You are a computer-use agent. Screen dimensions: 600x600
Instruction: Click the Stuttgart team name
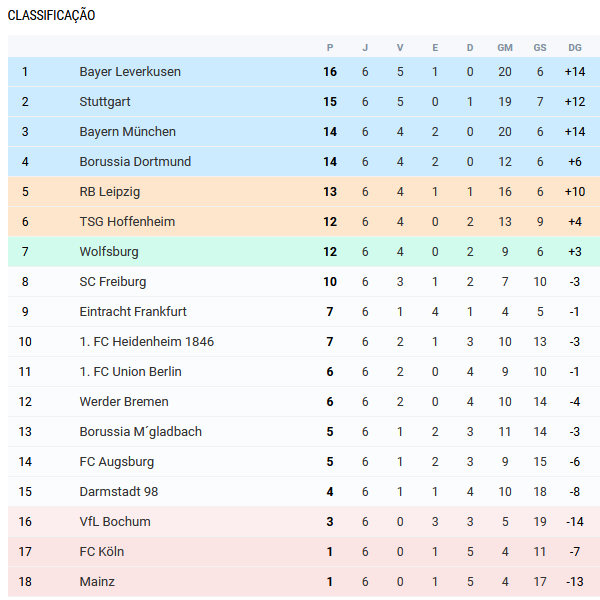tap(105, 102)
